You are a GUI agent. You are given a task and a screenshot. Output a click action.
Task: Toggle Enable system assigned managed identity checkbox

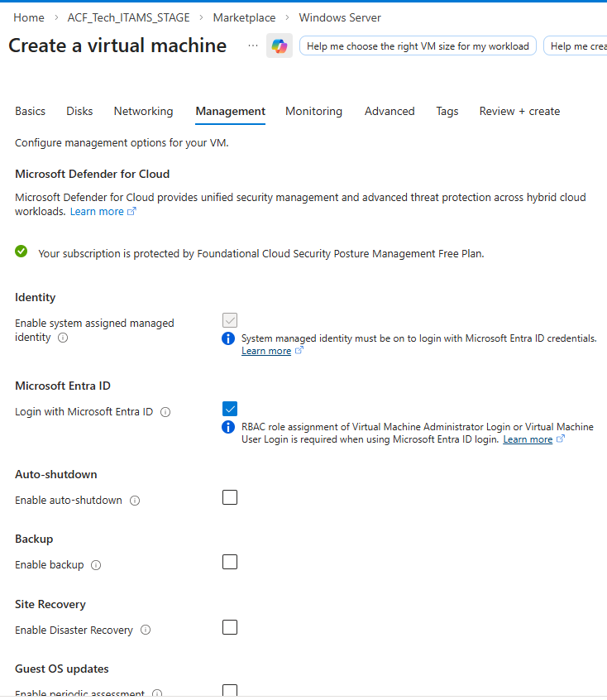tap(230, 320)
